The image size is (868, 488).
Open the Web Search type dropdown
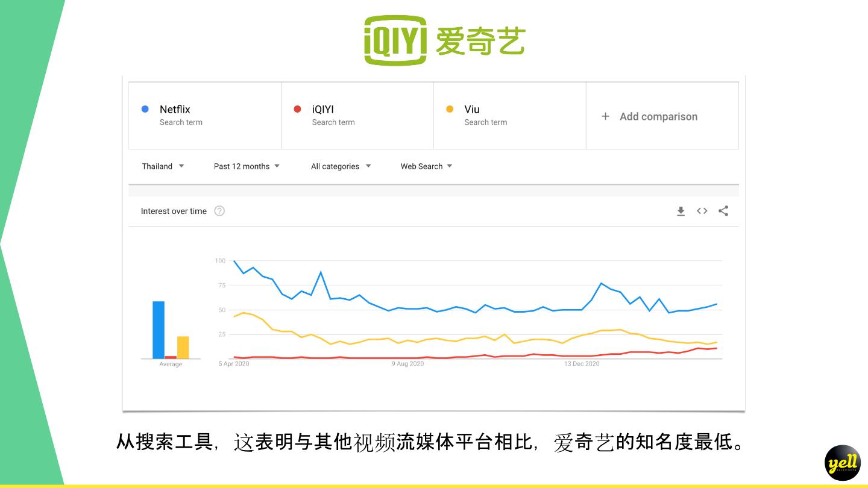(x=426, y=166)
